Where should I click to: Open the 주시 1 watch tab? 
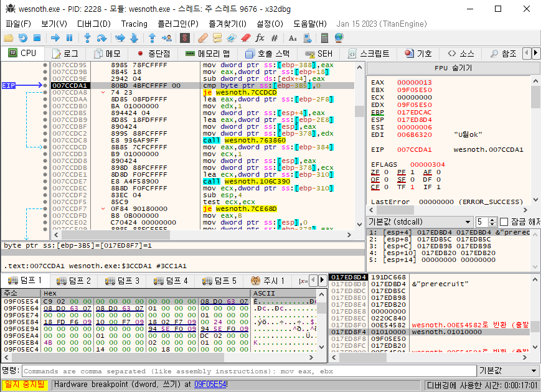[268, 281]
